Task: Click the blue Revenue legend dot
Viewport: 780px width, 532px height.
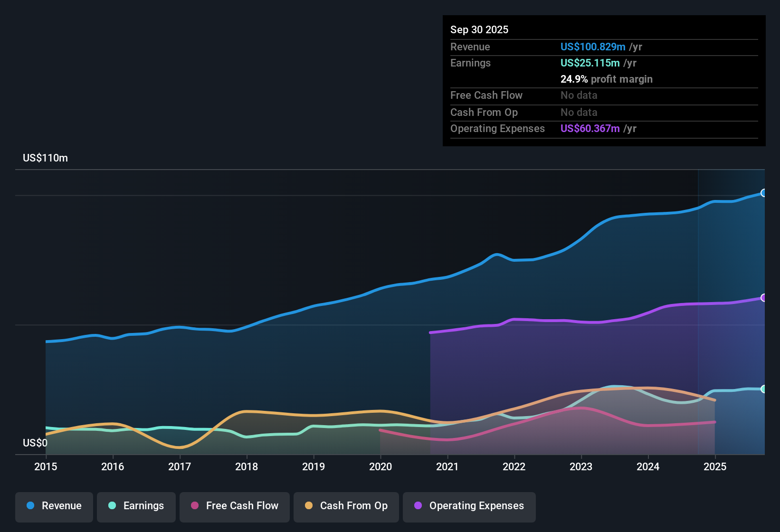Action: [x=30, y=506]
